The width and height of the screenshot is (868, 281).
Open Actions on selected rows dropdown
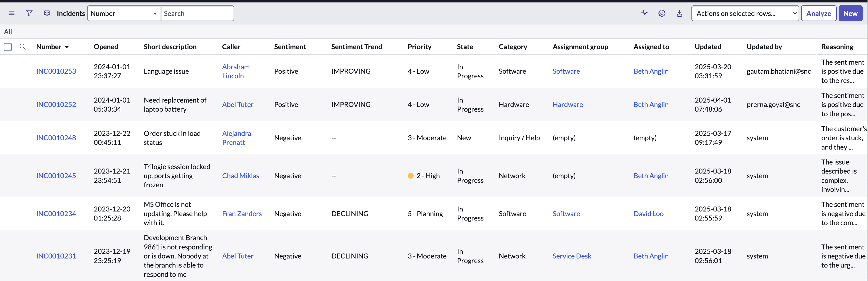click(745, 13)
